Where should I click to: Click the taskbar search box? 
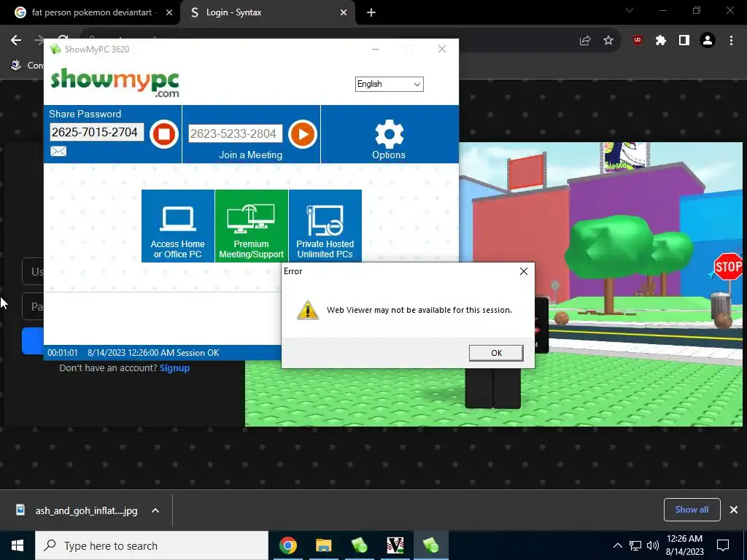[x=152, y=545]
